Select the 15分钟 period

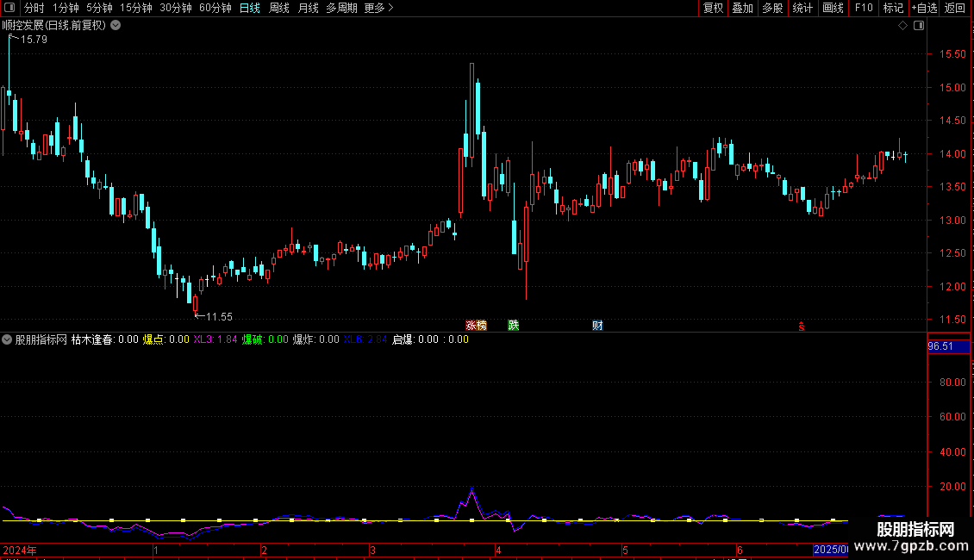[x=136, y=8]
